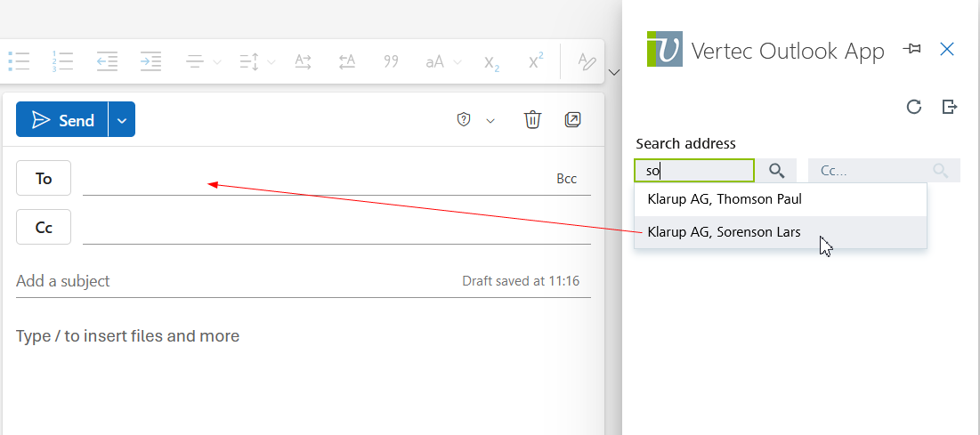Pop out the message to new window
Viewport: 980px width, 435px height.
point(573,119)
